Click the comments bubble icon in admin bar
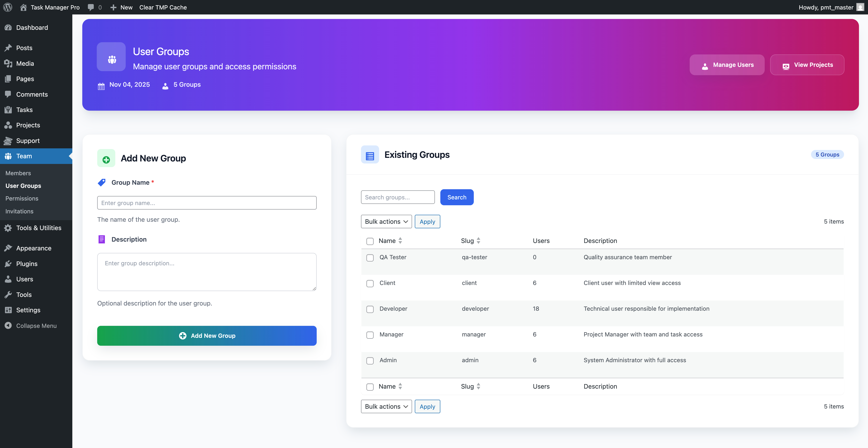 pos(91,7)
